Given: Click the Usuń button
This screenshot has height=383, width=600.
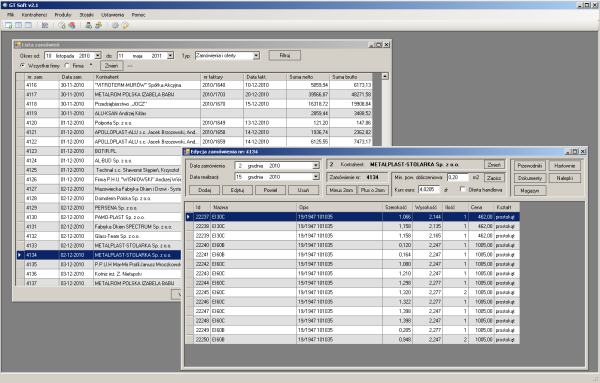Looking at the screenshot, I should click(x=303, y=190).
